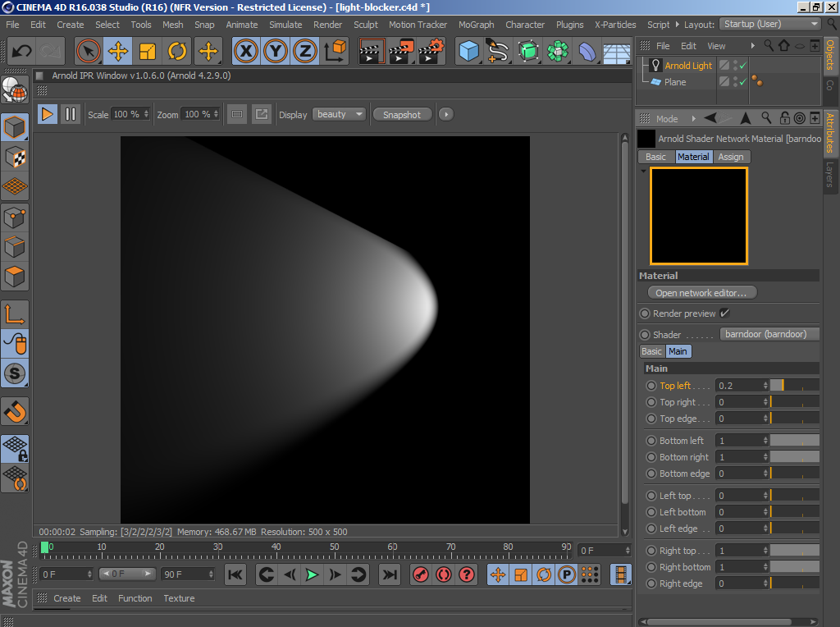Open the Layout Startup (User) dropdown

point(770,24)
